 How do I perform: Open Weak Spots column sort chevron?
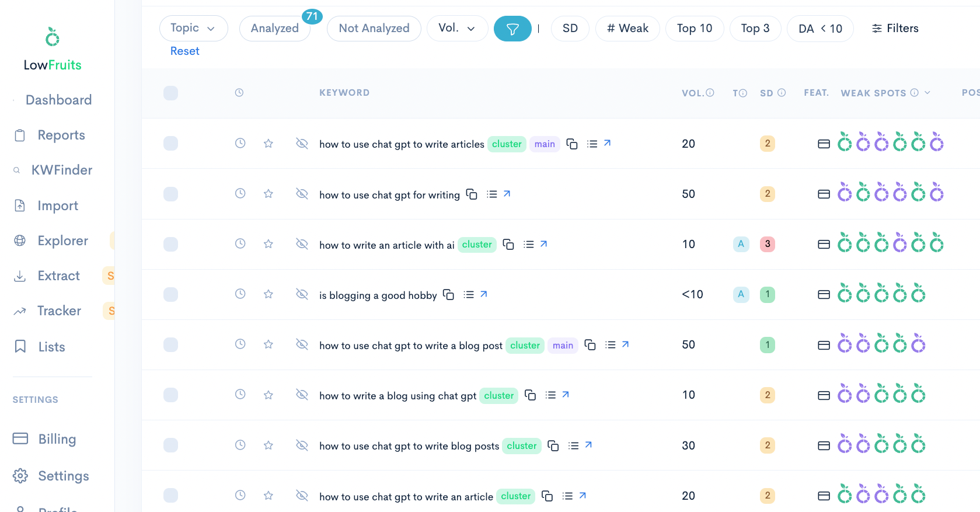coord(927,93)
